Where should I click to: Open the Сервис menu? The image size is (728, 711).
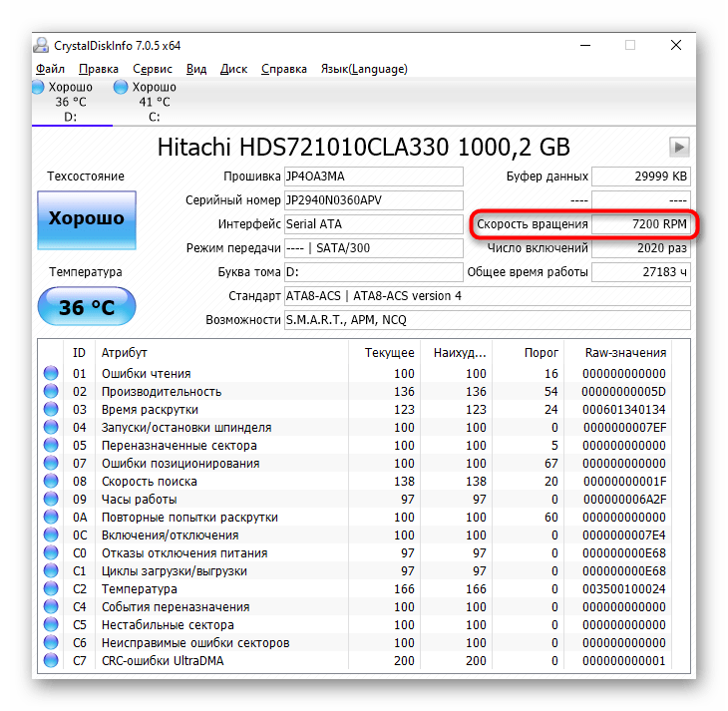click(153, 69)
